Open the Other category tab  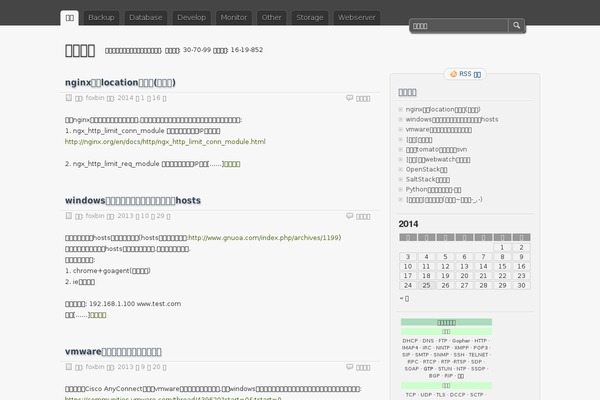(x=271, y=18)
